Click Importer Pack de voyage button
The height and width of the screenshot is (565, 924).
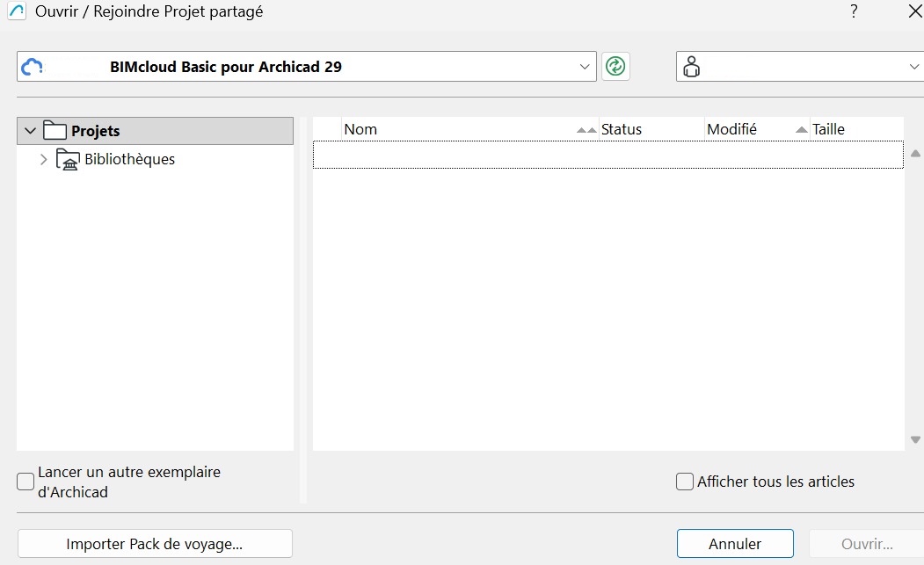point(155,543)
